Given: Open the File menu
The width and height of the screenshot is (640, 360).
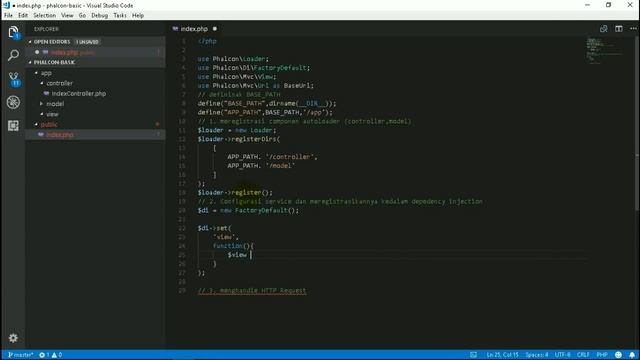Looking at the screenshot, I should coord(8,16).
